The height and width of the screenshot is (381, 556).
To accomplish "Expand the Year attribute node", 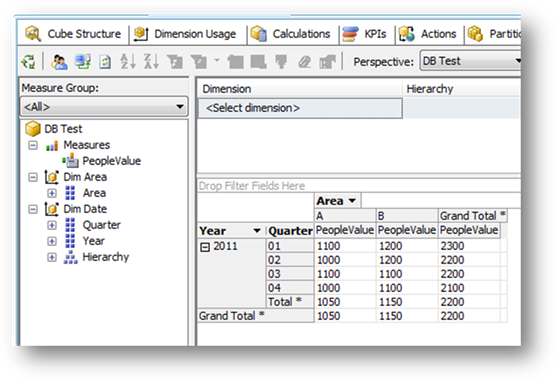I will click(x=52, y=241).
